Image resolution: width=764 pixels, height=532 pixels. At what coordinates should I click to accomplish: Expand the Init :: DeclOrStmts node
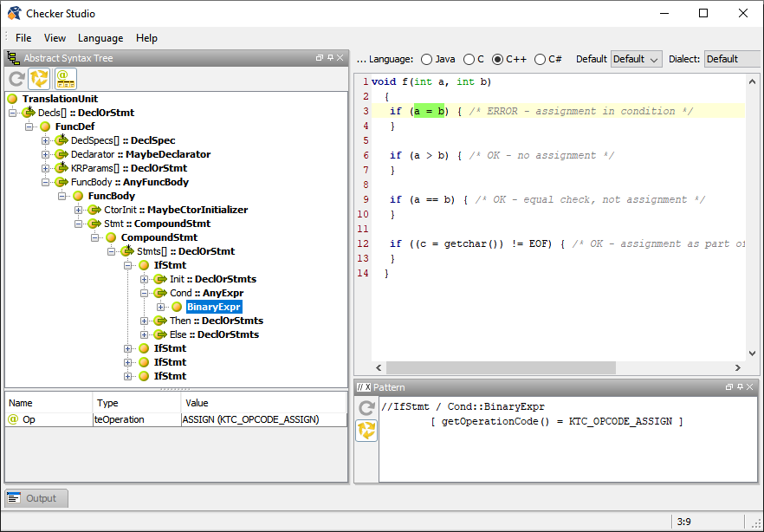click(x=144, y=279)
